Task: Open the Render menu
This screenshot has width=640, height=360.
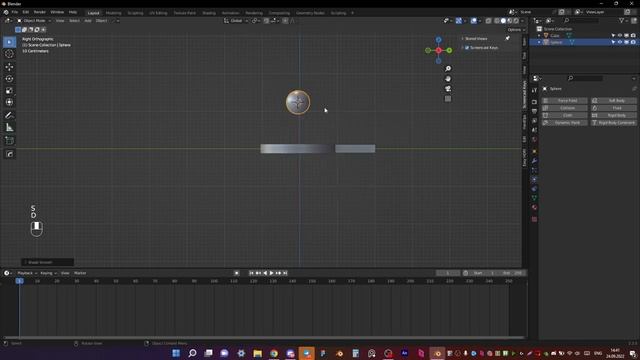Action: pos(40,12)
